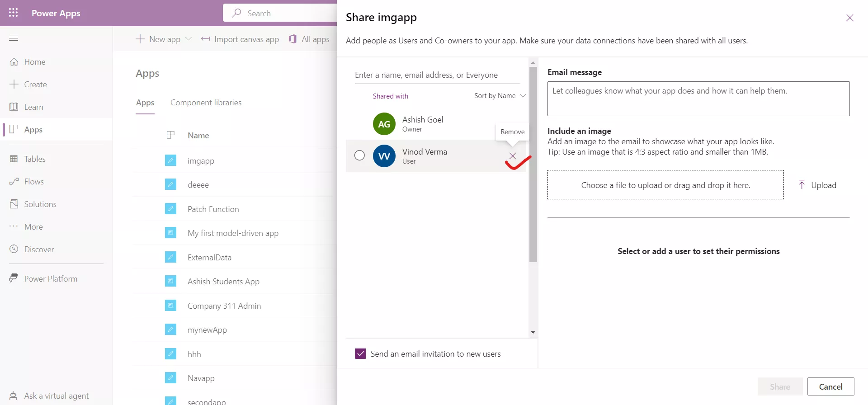This screenshot has height=405, width=868.
Task: Click the mynewApp app icon
Action: click(170, 330)
